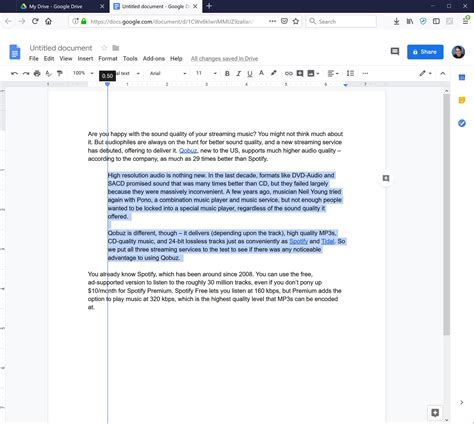Click the Share button

click(425, 52)
